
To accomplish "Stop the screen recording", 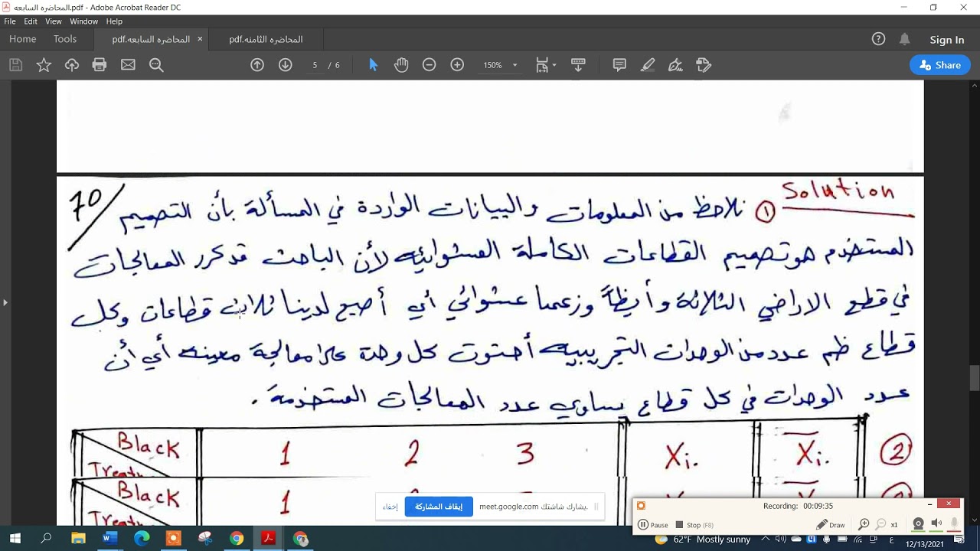I will point(694,525).
